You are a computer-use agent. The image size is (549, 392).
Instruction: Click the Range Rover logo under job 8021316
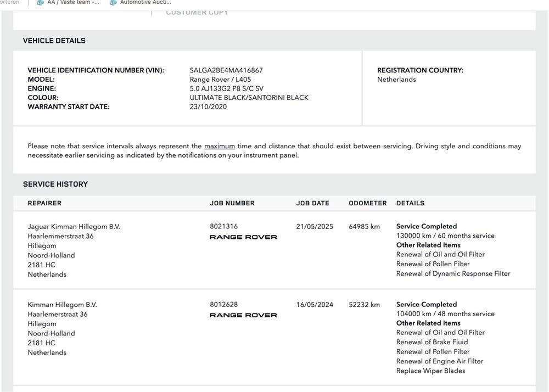pos(243,237)
